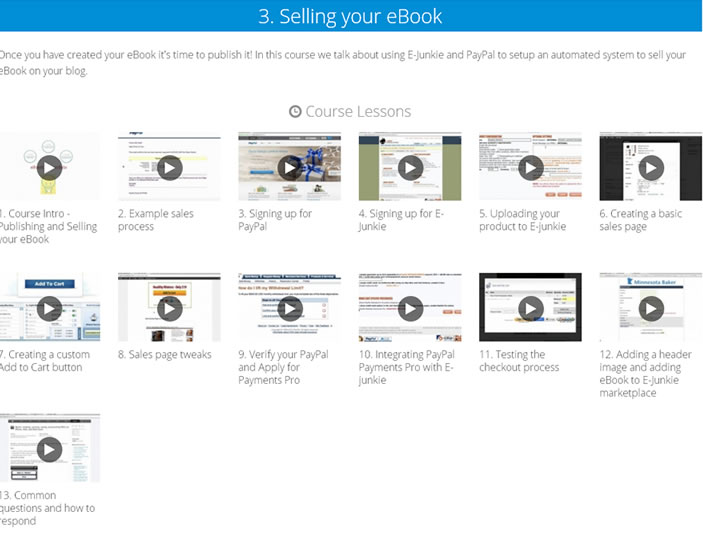Play the Signing up for E-junkie video
The height and width of the screenshot is (546, 703).
[x=410, y=168]
